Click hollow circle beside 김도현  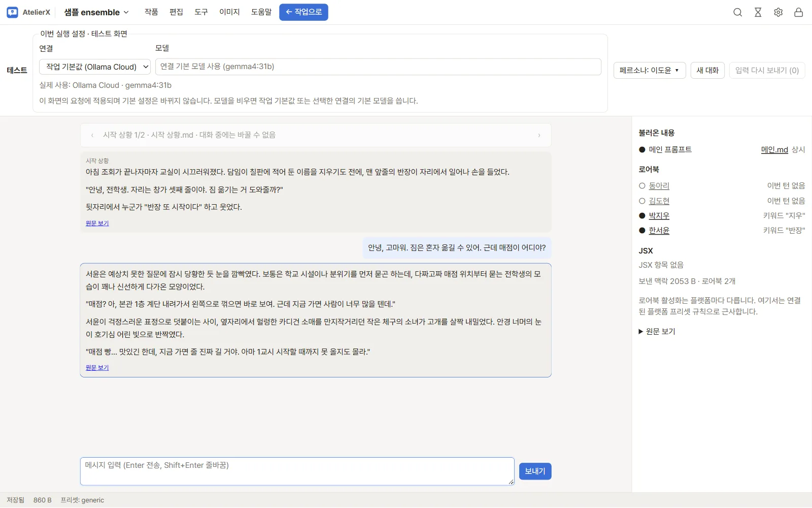[x=642, y=201]
